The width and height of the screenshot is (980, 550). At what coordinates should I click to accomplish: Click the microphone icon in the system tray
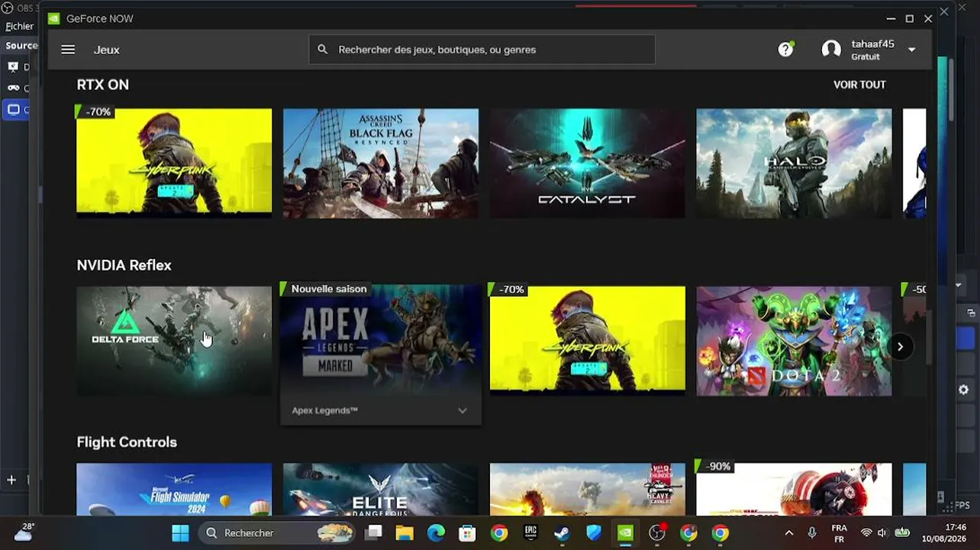[812, 533]
